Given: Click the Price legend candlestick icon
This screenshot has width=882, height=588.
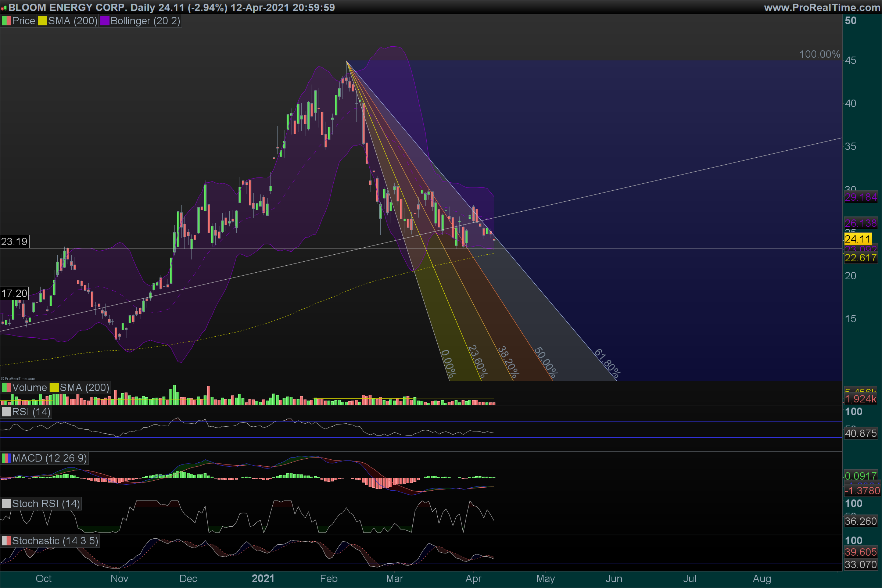Looking at the screenshot, I should 6,21.
